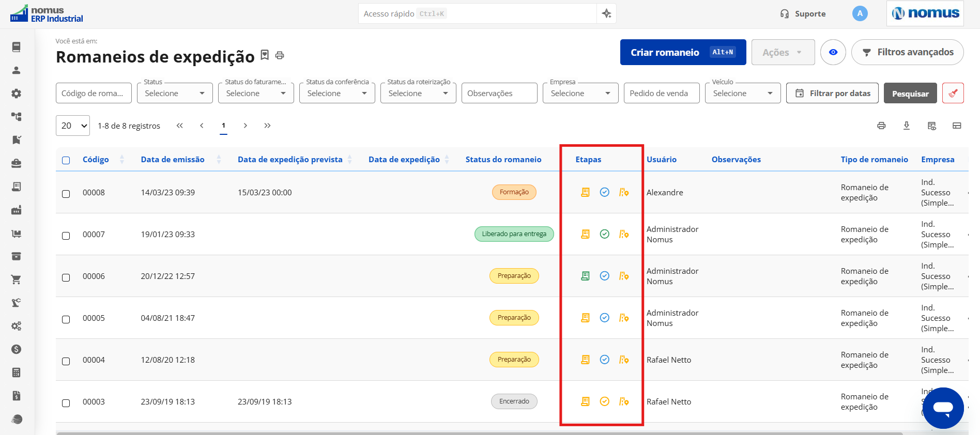Open the Status do faturamento dropdown
The image size is (980, 435).
click(256, 94)
